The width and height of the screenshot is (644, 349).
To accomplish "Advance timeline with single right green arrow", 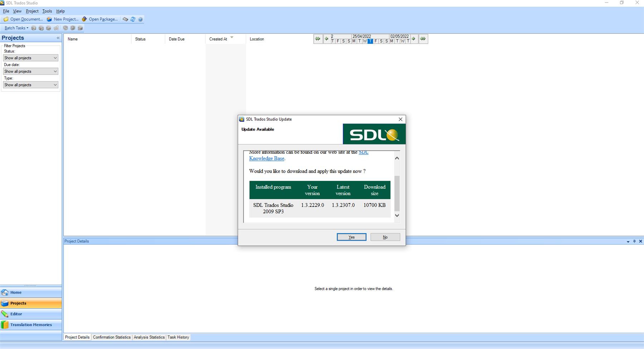I will click(414, 39).
